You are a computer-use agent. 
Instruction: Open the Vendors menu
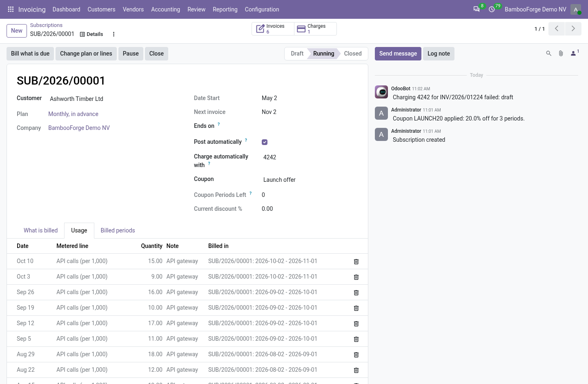[x=133, y=9]
